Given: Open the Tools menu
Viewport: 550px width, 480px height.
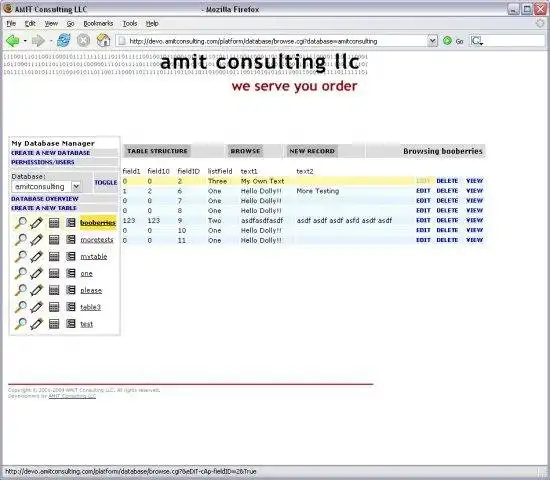Looking at the screenshot, I should click(x=130, y=24).
